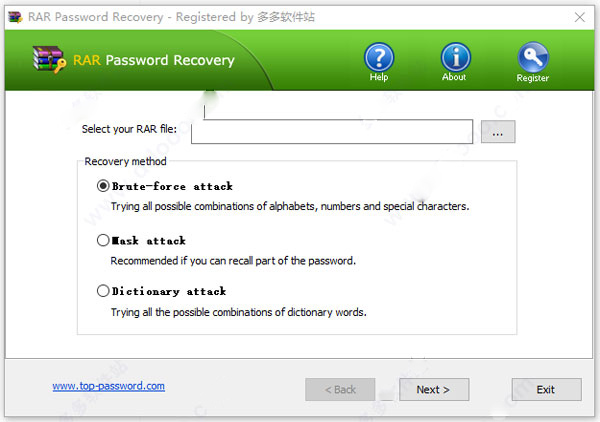Click the 'Help' text label in header
This screenshot has width=600, height=422.
point(379,77)
